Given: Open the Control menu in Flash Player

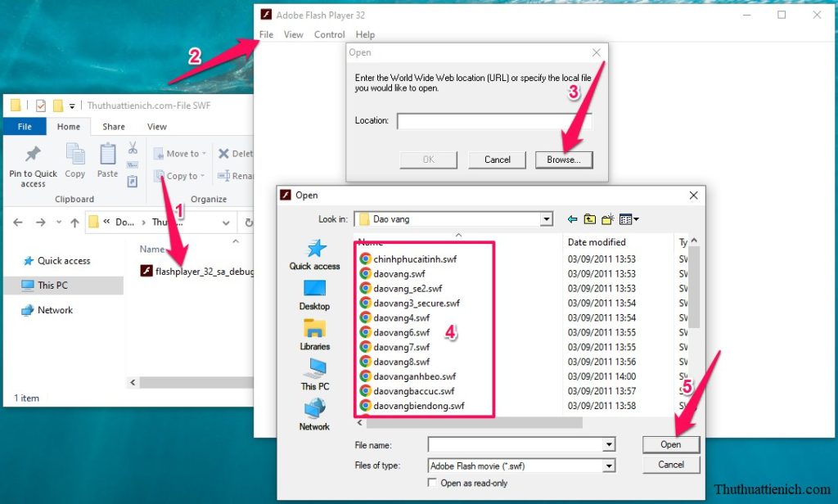Looking at the screenshot, I should tap(329, 34).
